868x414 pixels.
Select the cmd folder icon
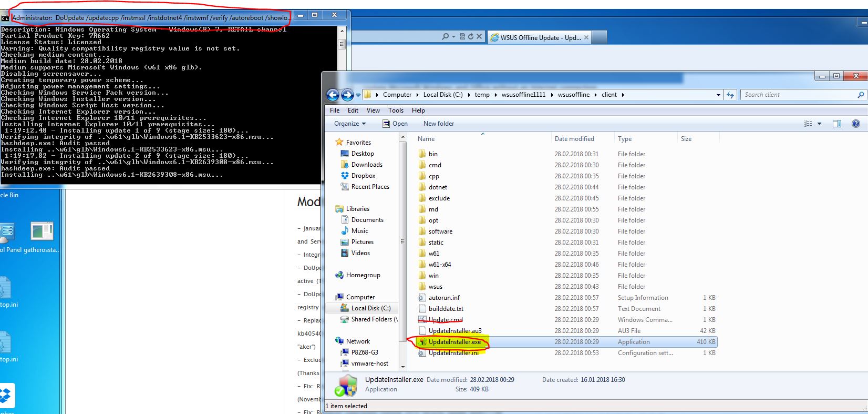pyautogui.click(x=422, y=165)
